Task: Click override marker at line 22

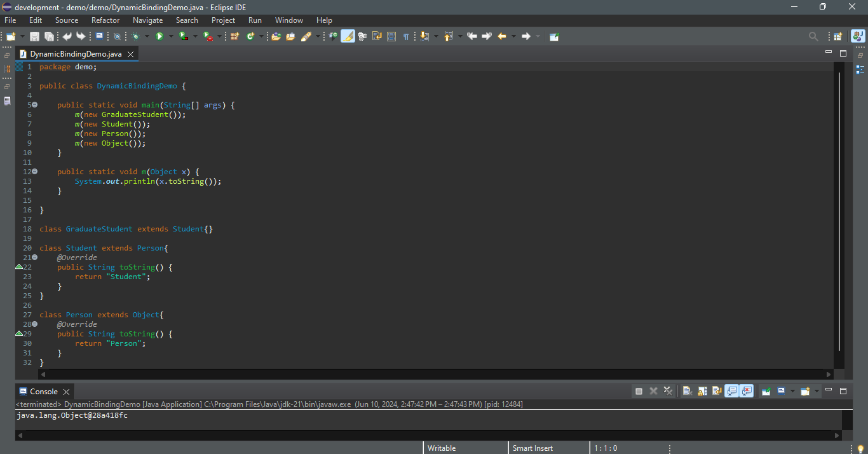Action: point(19,267)
